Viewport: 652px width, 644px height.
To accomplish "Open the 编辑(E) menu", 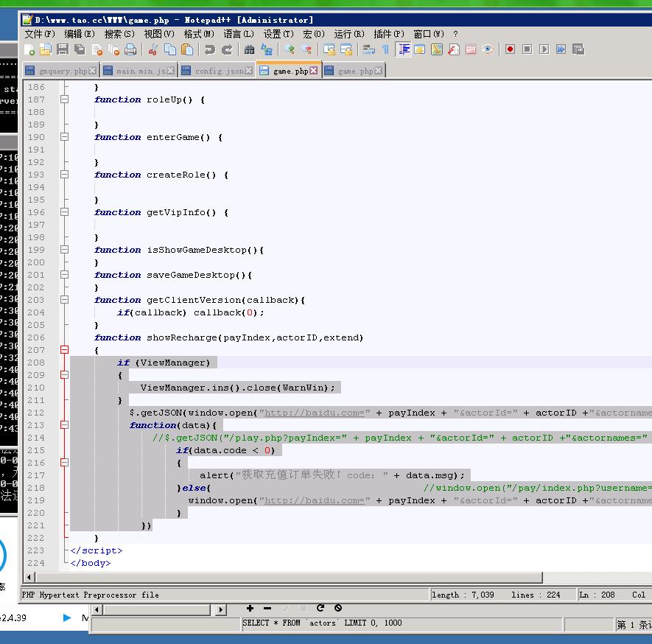I will point(80,34).
